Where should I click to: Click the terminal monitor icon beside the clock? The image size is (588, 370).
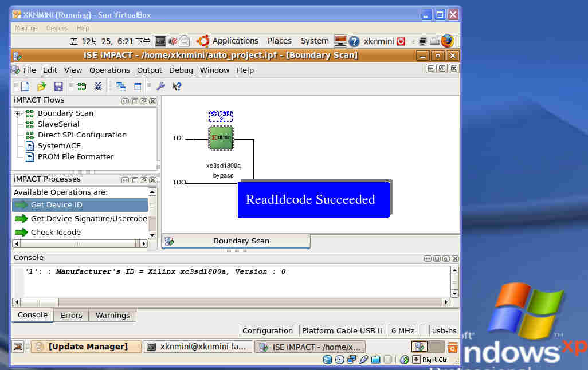tap(160, 41)
